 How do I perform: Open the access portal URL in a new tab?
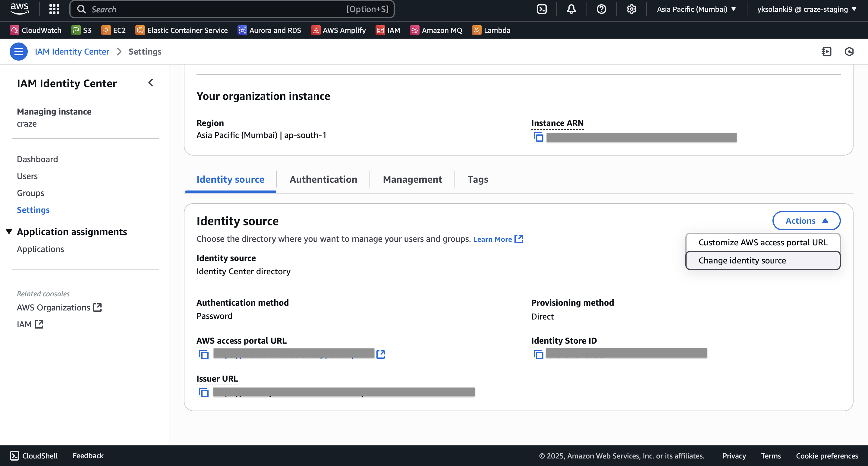(x=381, y=354)
